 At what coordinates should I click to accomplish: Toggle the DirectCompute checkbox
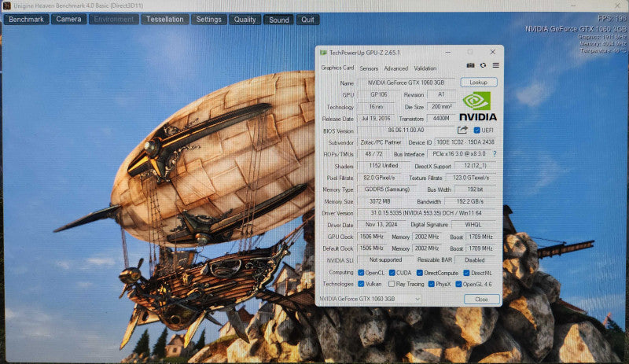coord(420,273)
